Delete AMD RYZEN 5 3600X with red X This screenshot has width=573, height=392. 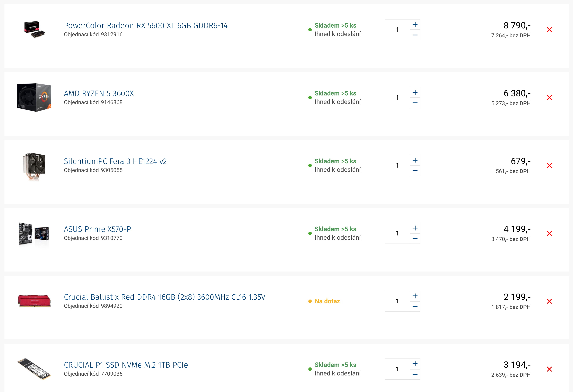[x=549, y=98]
